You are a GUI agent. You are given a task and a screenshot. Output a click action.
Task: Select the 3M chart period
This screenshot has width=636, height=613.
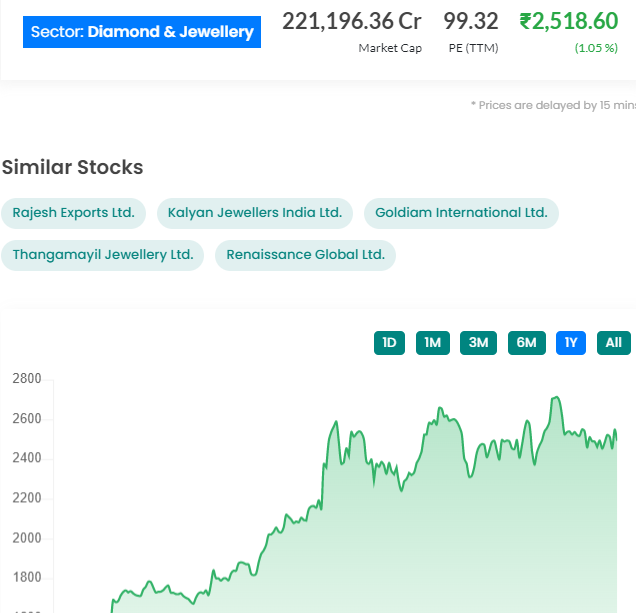pyautogui.click(x=479, y=343)
